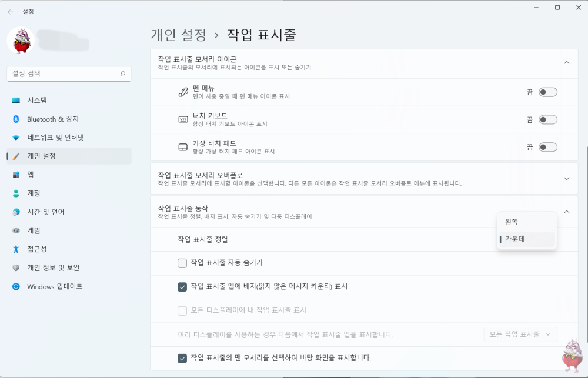Image resolution: width=588 pixels, height=378 pixels.
Task: Select 왼쪽 in alignment dropdown
Action: click(527, 222)
